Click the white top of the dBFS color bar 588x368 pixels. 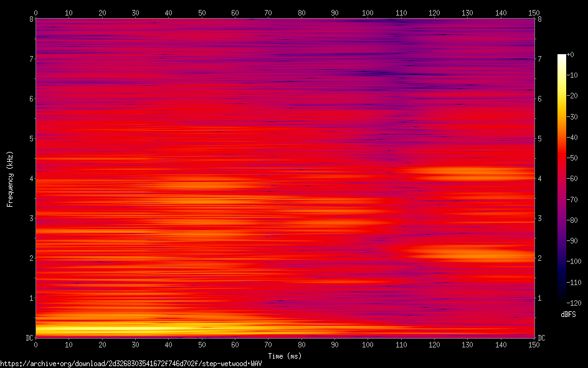pyautogui.click(x=562, y=57)
